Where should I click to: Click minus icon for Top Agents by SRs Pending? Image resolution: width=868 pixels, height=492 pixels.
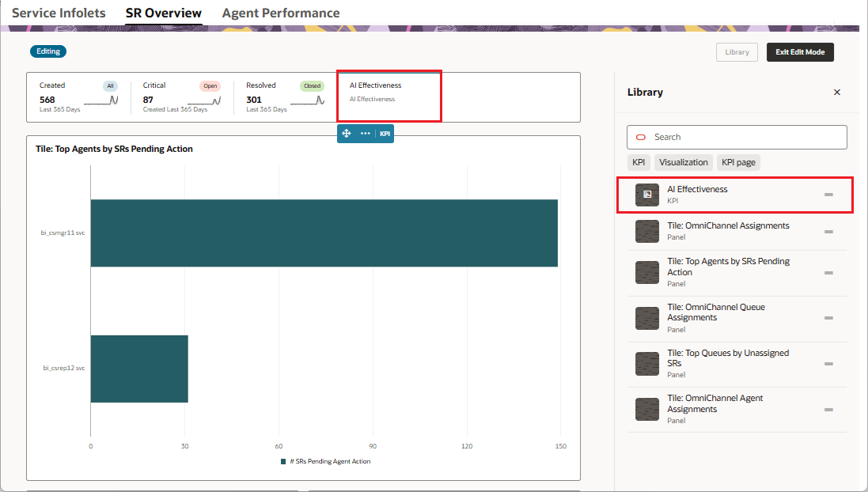pyautogui.click(x=828, y=273)
